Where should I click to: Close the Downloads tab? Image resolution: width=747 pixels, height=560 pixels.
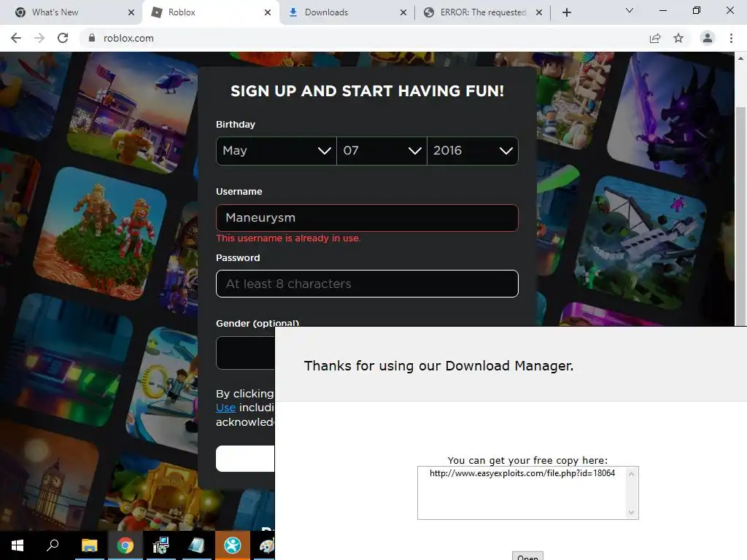[x=403, y=12]
